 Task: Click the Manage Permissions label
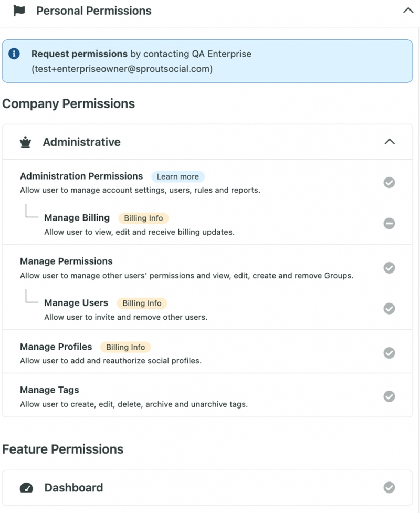click(66, 261)
